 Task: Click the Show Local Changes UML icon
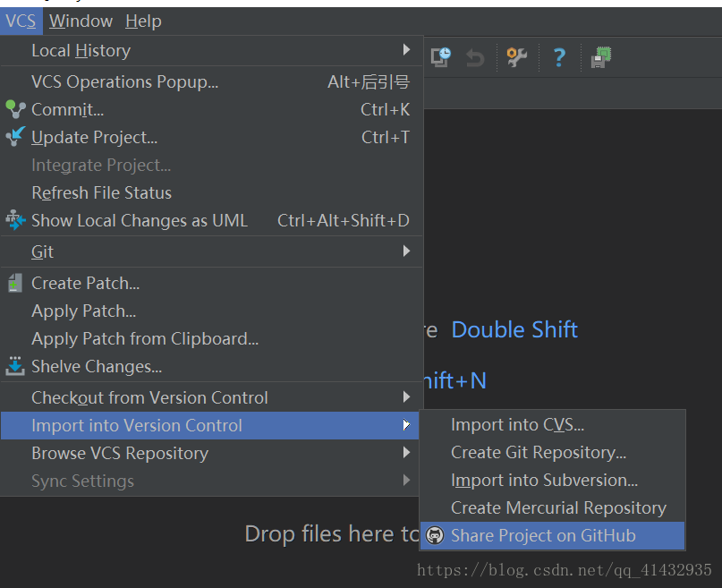[15, 220]
